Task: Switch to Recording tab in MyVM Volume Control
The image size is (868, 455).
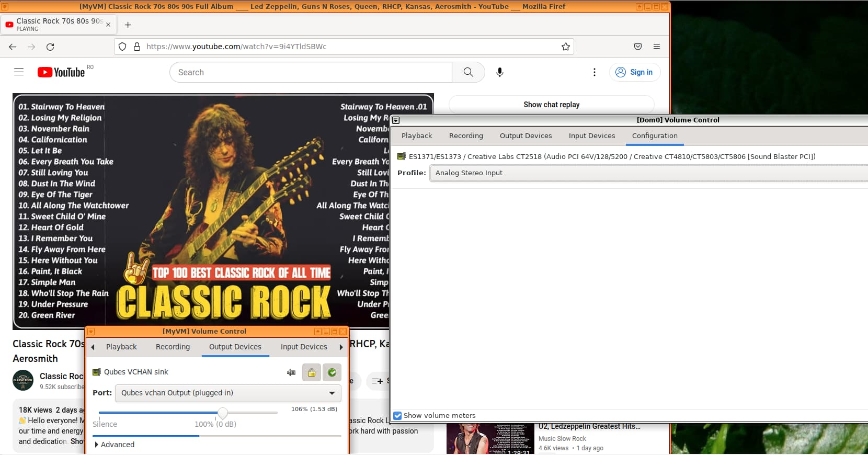Action: 173,347
